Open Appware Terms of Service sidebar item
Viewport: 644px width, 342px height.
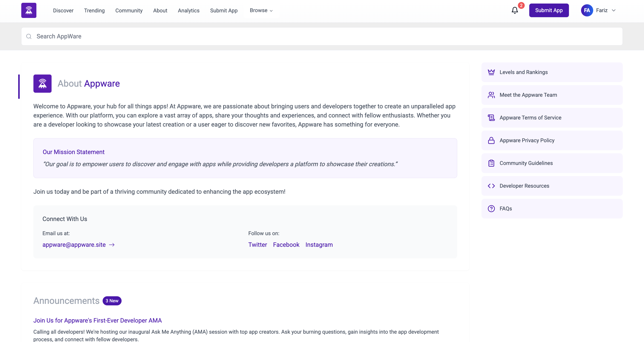[x=552, y=118]
